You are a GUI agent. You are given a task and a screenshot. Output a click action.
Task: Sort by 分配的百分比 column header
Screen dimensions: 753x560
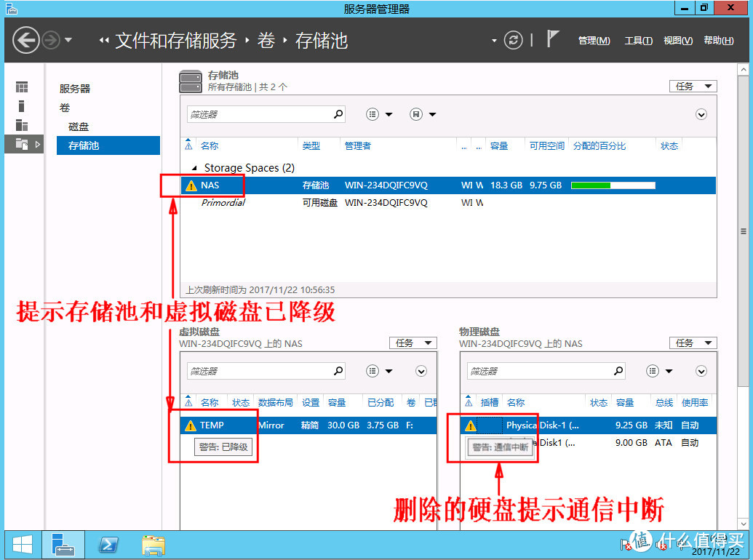[x=599, y=146]
